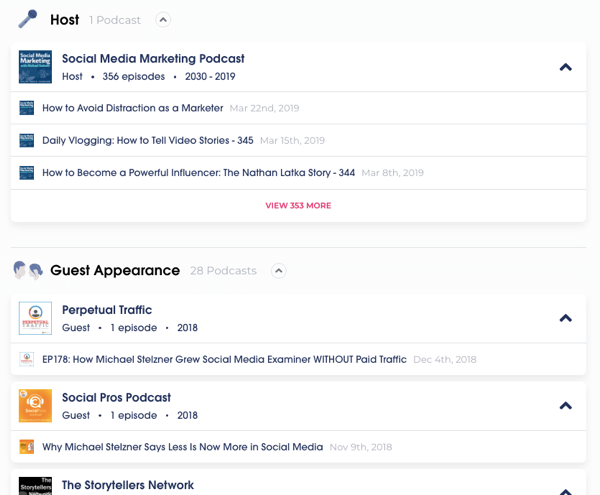Open Perpetual Traffic title link
600x495 pixels.
107,310
